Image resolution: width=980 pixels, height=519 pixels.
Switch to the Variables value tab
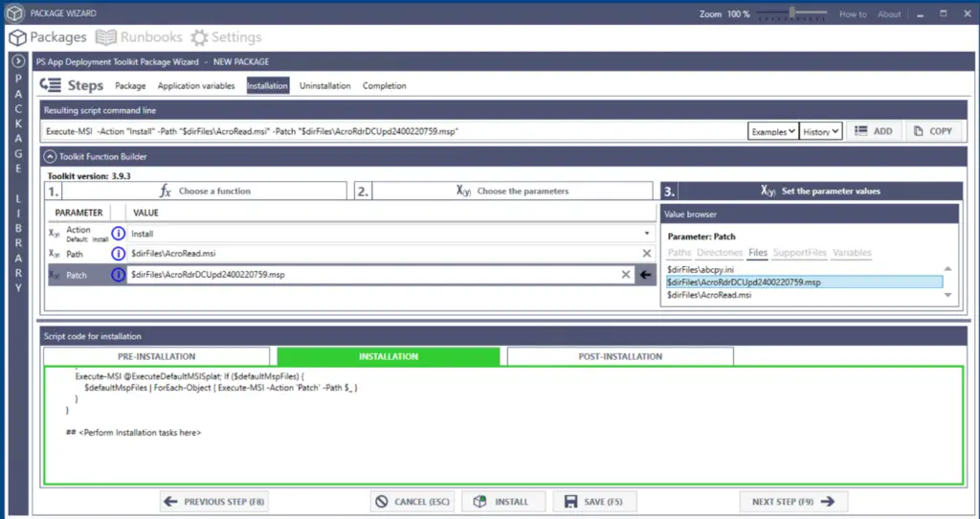click(x=852, y=253)
